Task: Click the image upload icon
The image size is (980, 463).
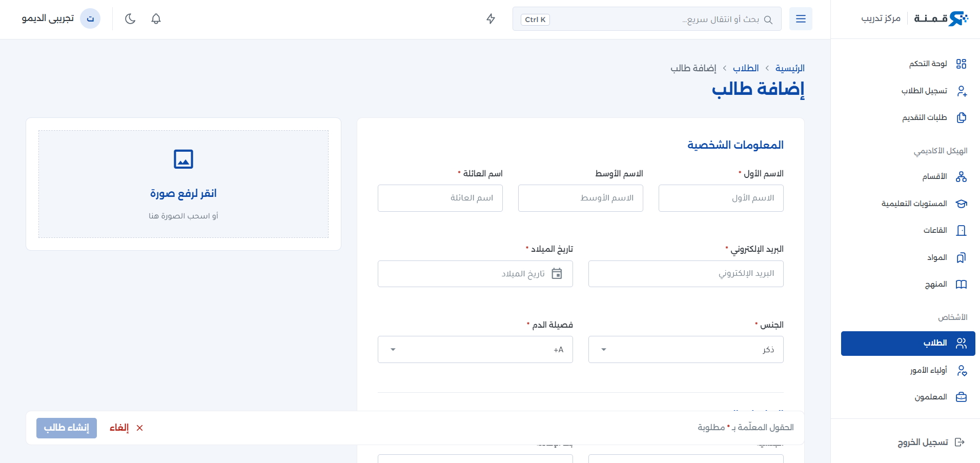Action: click(x=183, y=159)
